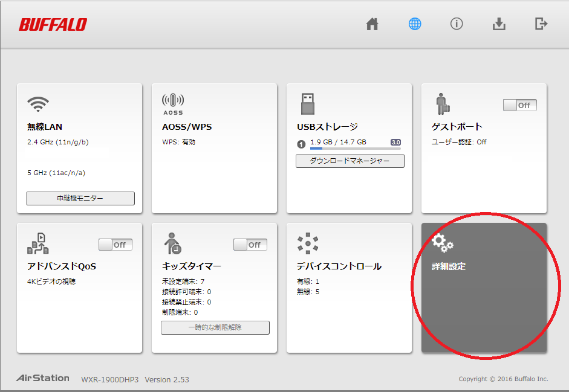Screen dimensions: 569x392
Task: Click the gears icon on 詳細設定 tile
Action: [x=443, y=243]
